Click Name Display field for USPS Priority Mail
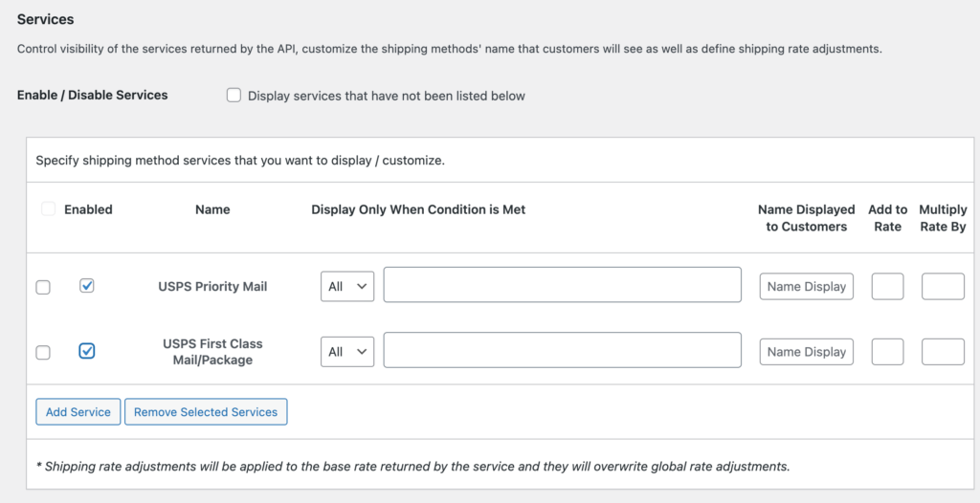The height and width of the screenshot is (503, 980). pos(806,286)
